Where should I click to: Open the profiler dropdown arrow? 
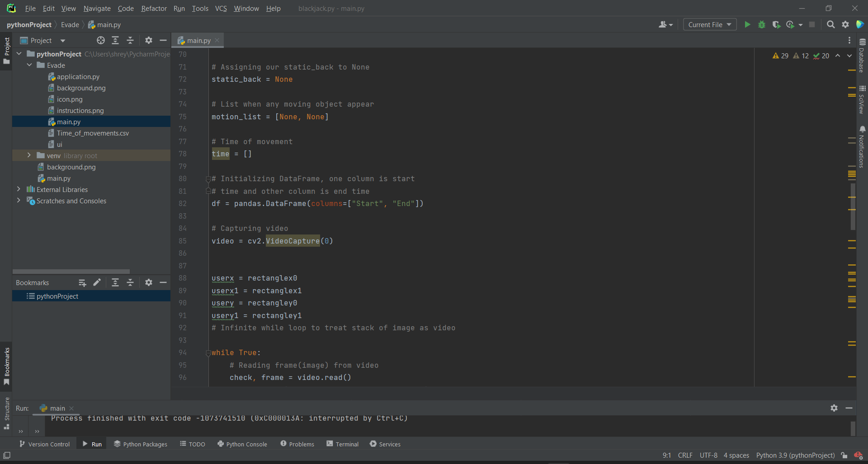point(801,25)
